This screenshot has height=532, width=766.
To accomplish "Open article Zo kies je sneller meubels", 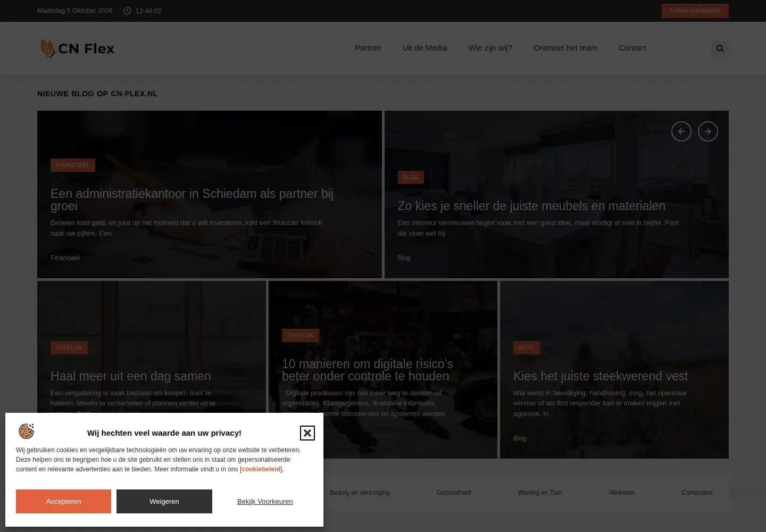I will [531, 206].
